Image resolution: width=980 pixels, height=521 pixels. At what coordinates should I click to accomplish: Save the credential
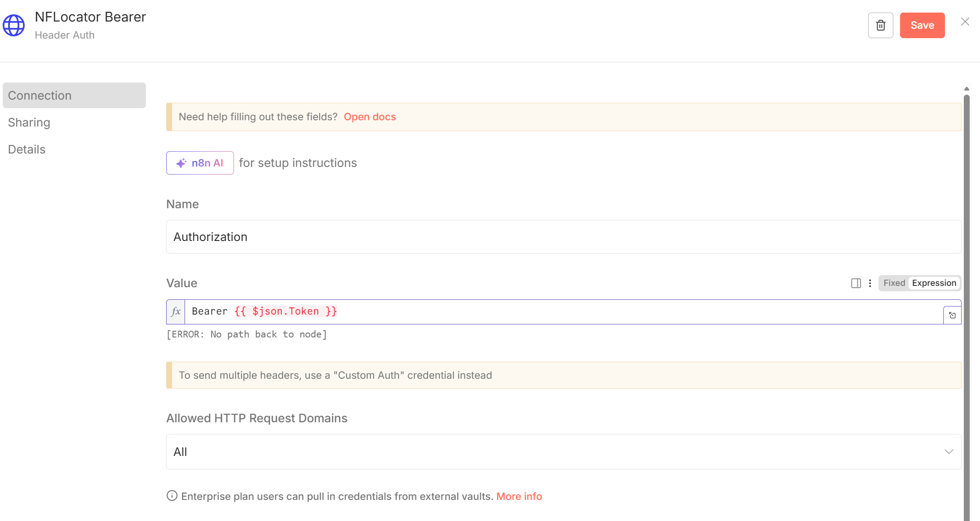pyautogui.click(x=922, y=26)
